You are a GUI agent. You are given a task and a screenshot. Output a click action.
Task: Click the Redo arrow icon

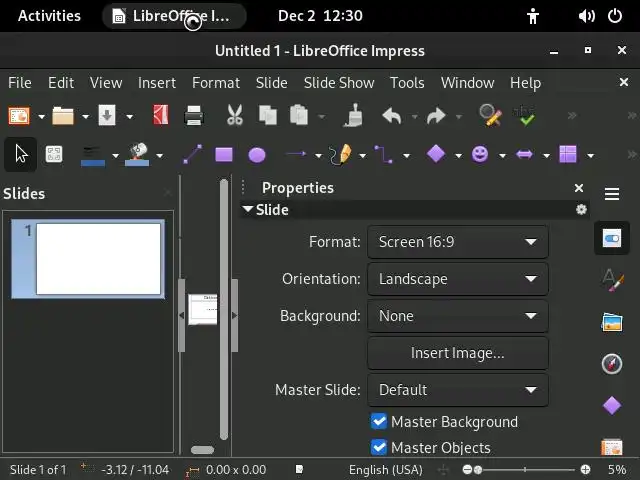436,116
